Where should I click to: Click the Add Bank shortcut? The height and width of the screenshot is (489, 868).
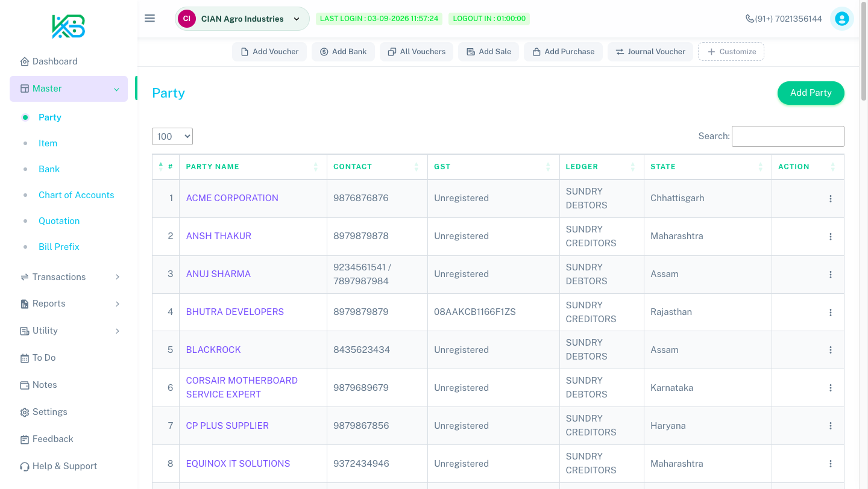(x=343, y=52)
